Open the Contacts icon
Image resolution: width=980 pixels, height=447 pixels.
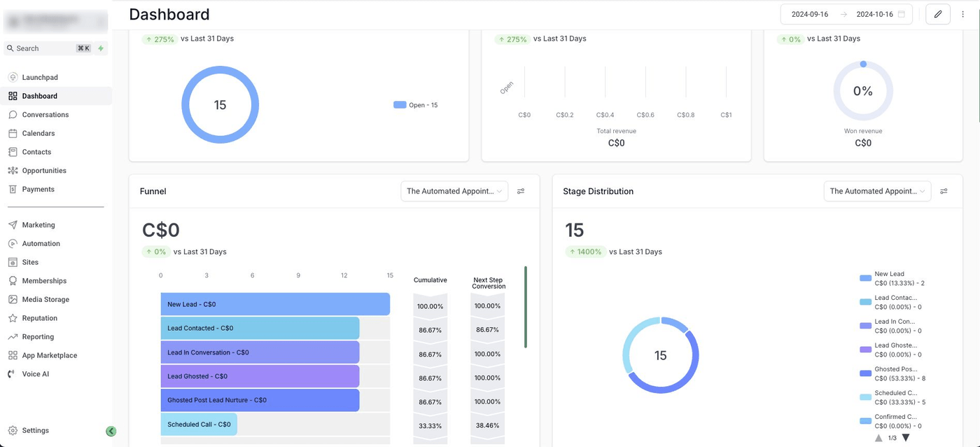pos(13,152)
